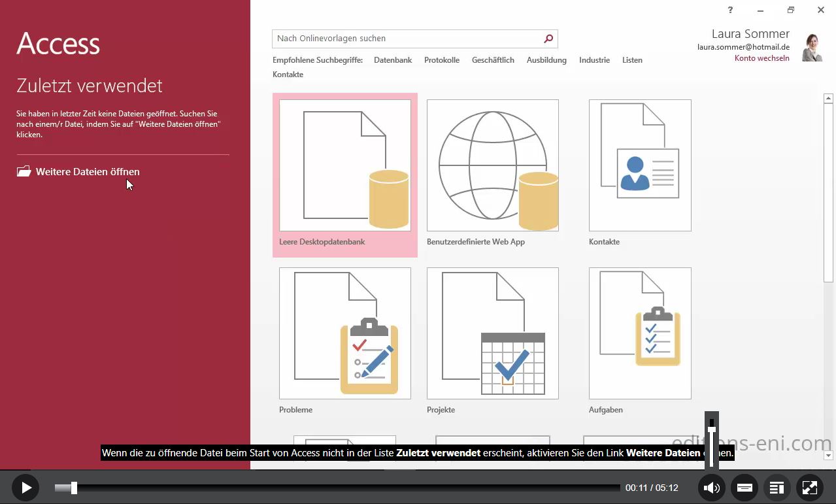This screenshot has height=504, width=836.
Task: Click the 'Zuletzt verwendet' heading
Action: tap(90, 86)
